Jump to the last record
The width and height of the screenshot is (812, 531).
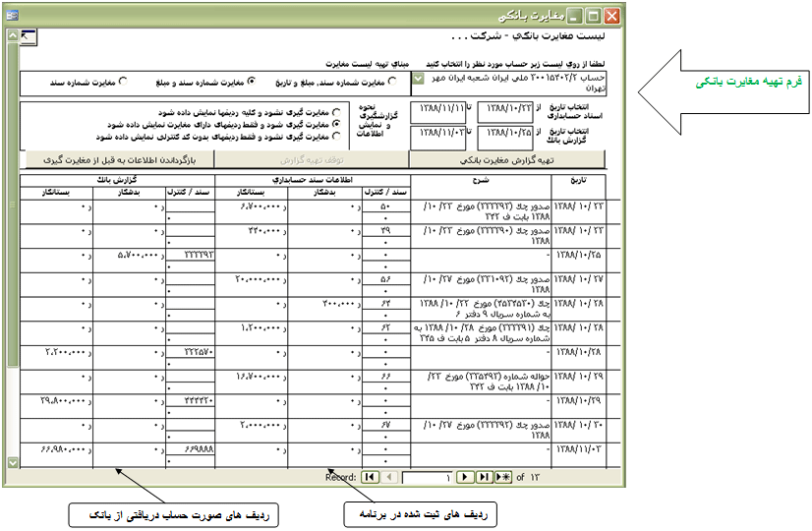tap(484, 477)
